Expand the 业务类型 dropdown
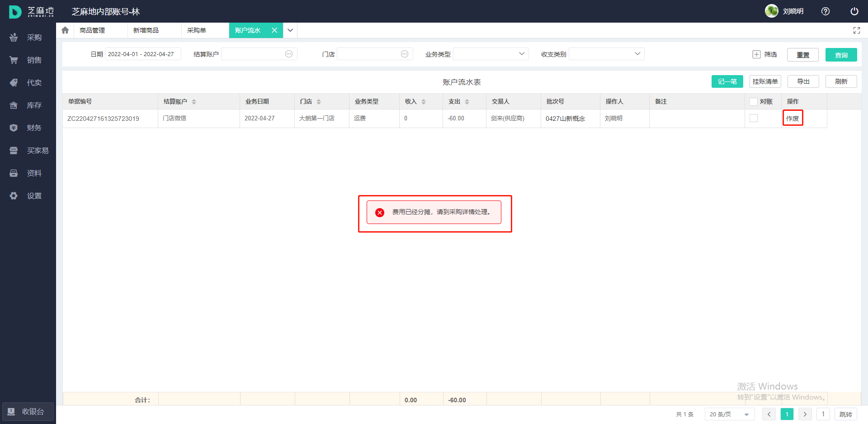The image size is (868, 424). point(491,54)
